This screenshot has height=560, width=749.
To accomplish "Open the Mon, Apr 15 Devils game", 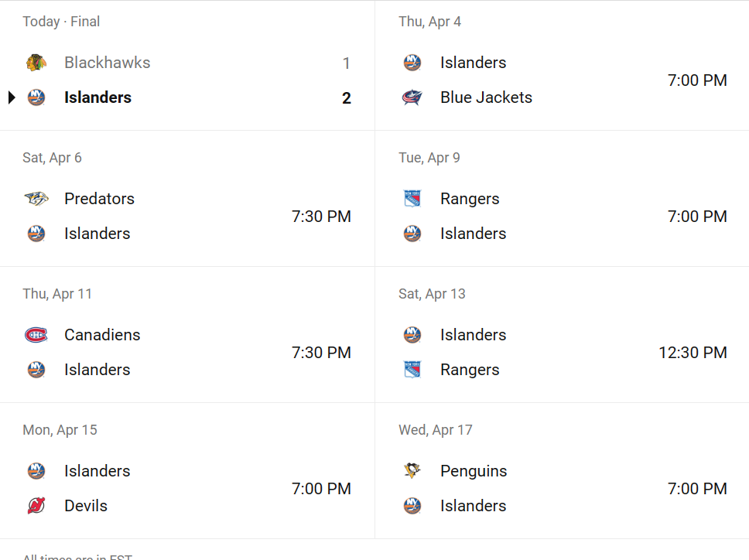I will tap(187, 471).
